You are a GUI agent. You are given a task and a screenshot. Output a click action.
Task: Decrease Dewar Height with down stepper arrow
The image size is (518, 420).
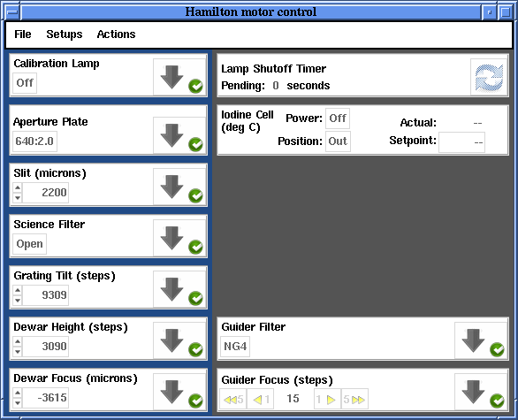tap(18, 351)
